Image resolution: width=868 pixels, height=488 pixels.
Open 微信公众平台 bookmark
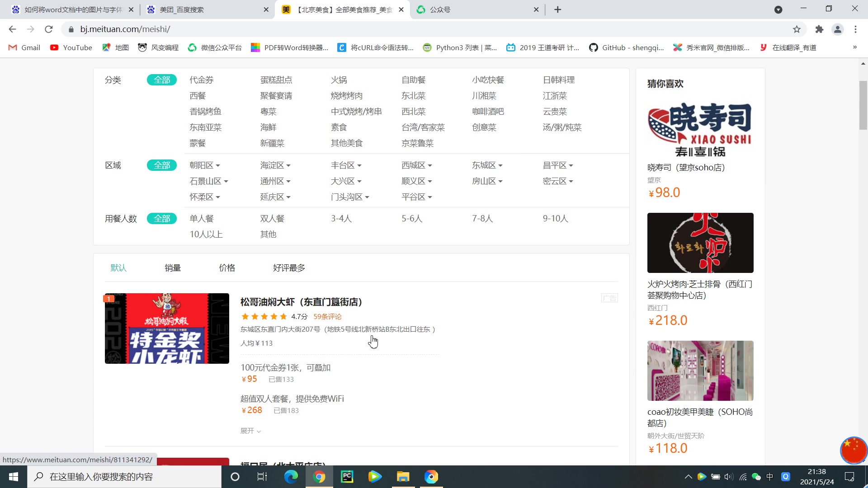click(x=215, y=47)
